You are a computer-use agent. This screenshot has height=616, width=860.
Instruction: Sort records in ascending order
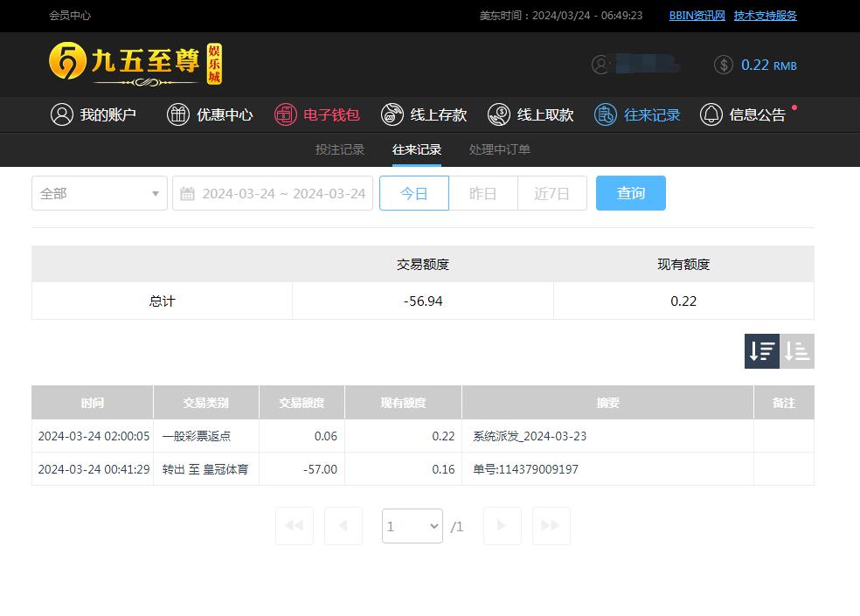[x=797, y=351]
